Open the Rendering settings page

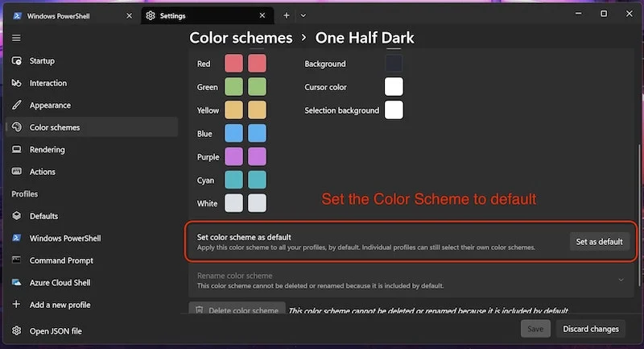point(92,149)
